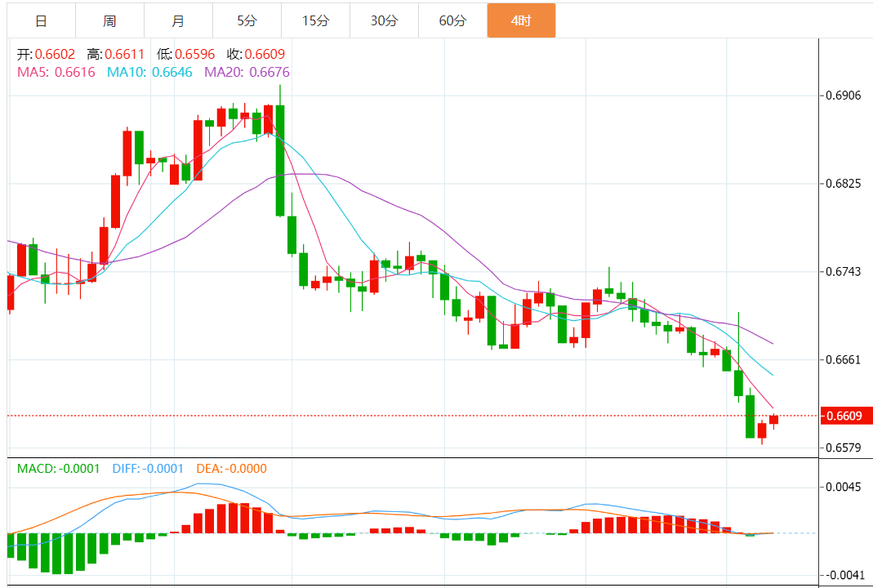Click the DIFF: -0.0001 indicator label
The height and width of the screenshot is (588, 873).
(148, 469)
